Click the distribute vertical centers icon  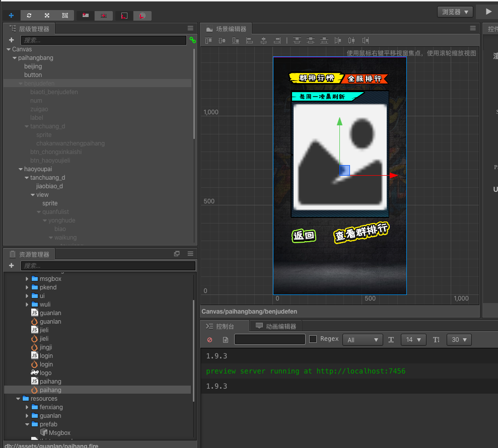(x=311, y=40)
